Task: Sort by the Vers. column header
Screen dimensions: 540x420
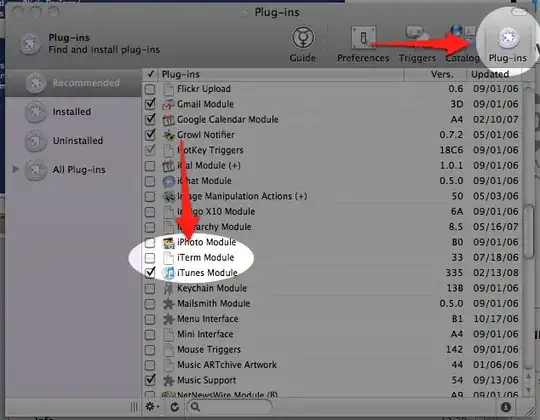Action: coord(435,74)
